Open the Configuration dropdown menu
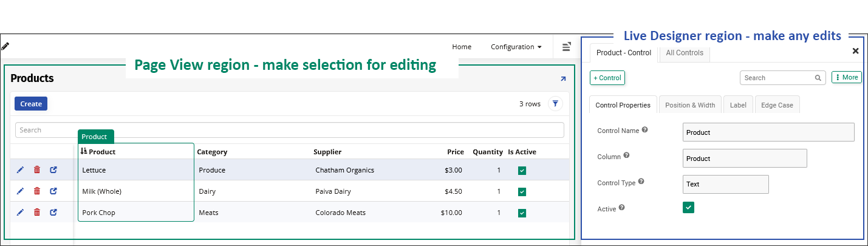 click(x=516, y=47)
